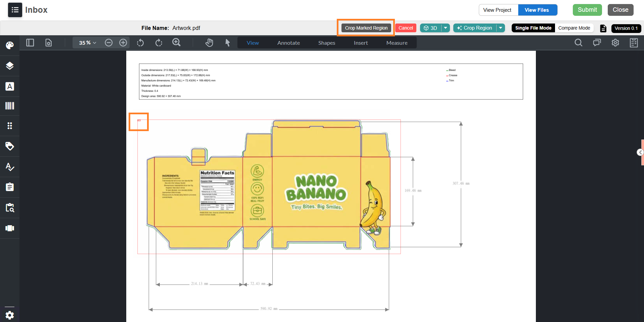The height and width of the screenshot is (322, 644).
Task: Open the color palette sidebar icon
Action: pos(10,45)
